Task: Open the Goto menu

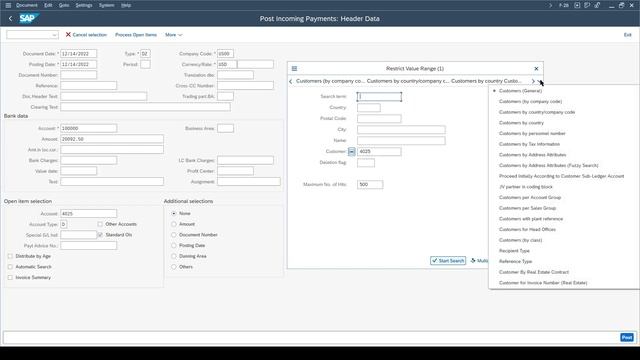Action: coord(64,5)
